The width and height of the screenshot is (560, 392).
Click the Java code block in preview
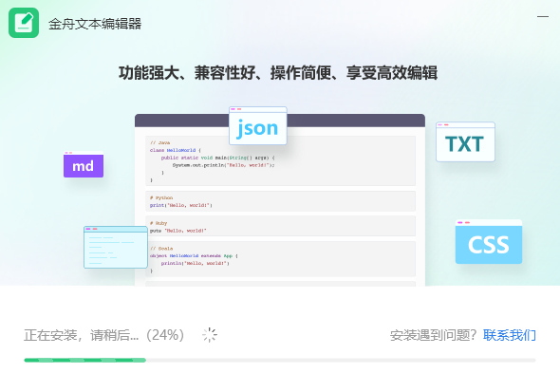click(x=280, y=160)
